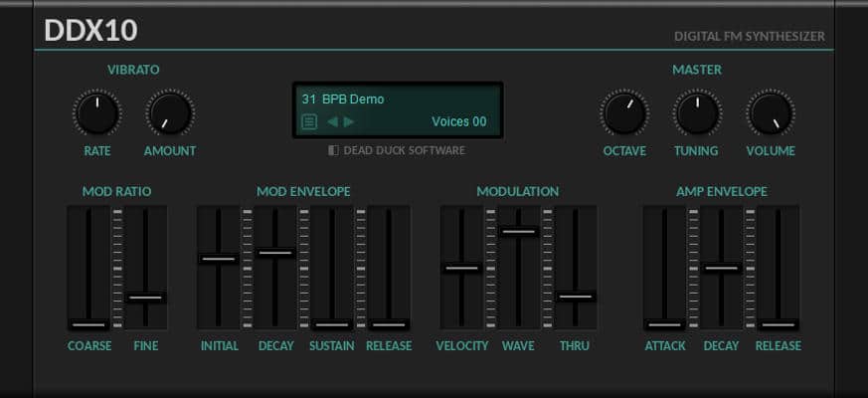
Task: Click the VIBRATO section heading
Action: [133, 70]
